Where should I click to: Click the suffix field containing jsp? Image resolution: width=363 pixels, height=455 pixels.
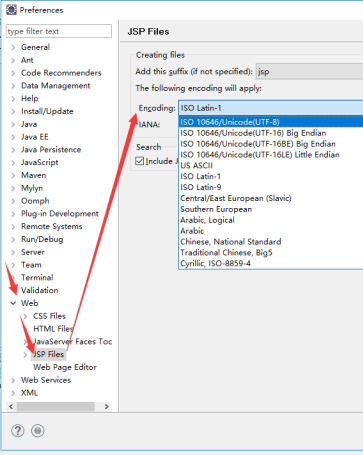(309, 71)
